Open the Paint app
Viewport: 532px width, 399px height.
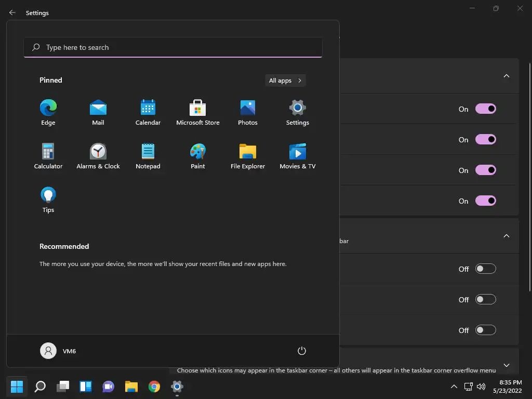198,156
